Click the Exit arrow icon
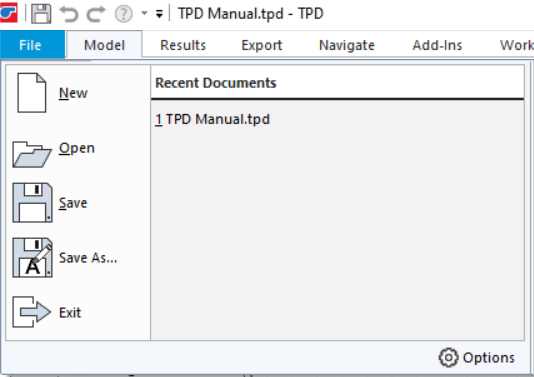This screenshot has height=377, width=534. point(32,312)
